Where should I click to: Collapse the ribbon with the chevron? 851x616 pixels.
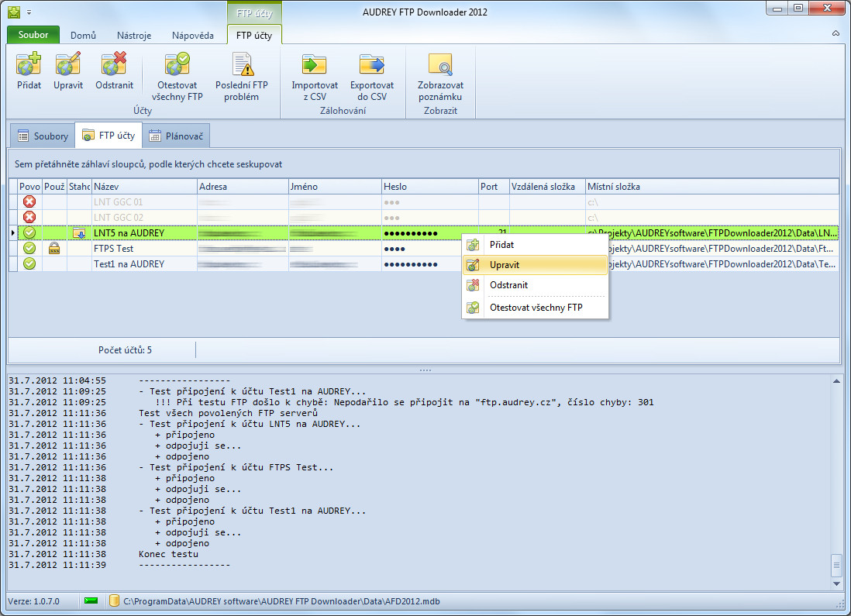835,33
